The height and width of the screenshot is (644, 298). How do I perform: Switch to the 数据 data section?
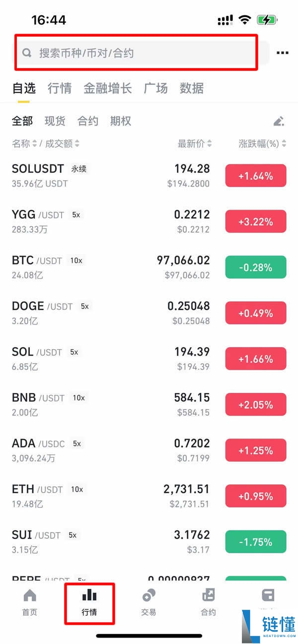tap(192, 88)
